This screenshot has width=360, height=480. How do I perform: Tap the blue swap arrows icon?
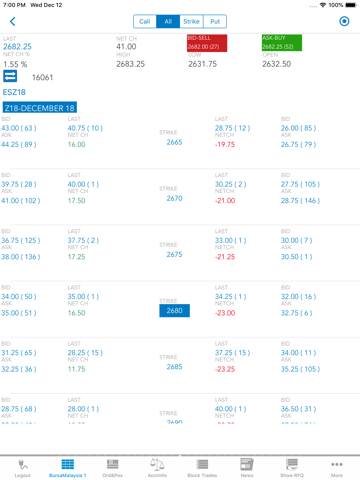pyautogui.click(x=10, y=76)
